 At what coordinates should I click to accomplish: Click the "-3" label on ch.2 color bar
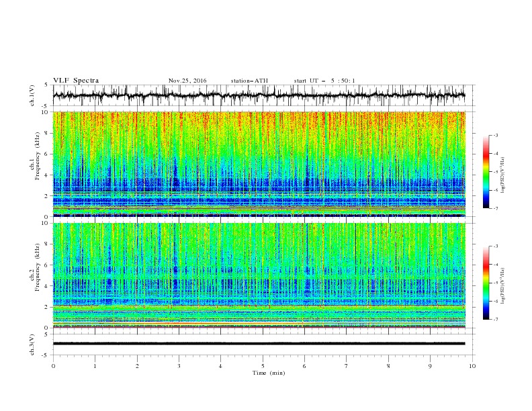(496, 246)
